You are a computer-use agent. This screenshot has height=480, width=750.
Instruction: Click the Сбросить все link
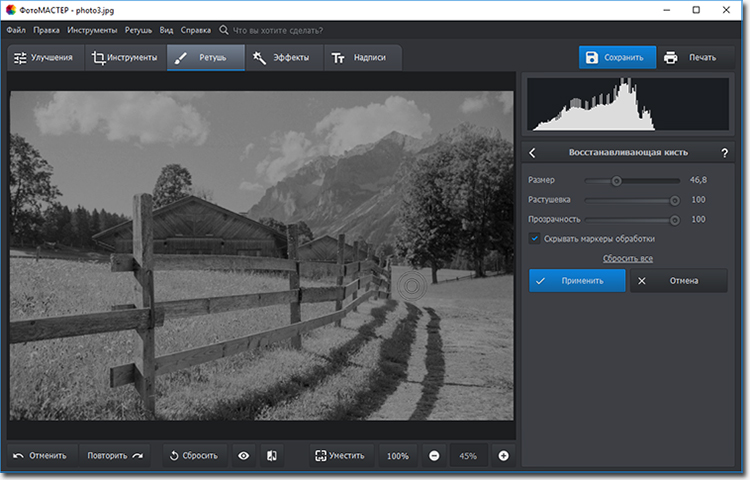pos(627,258)
